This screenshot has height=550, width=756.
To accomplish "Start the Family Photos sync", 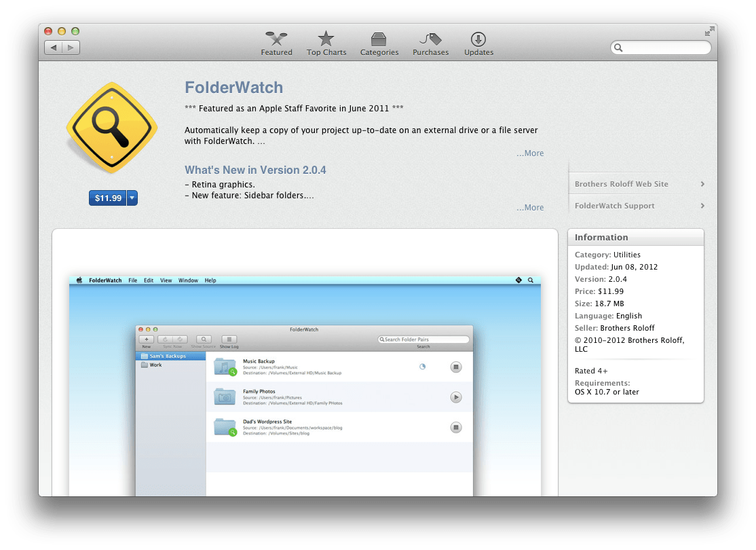I will [x=455, y=397].
